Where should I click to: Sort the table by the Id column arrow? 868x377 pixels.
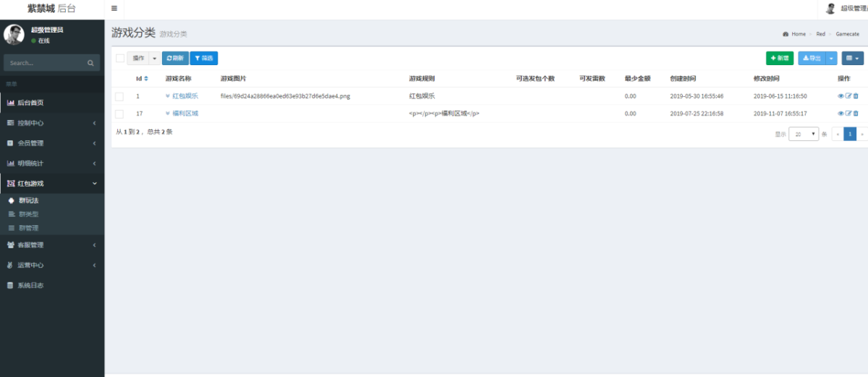146,78
